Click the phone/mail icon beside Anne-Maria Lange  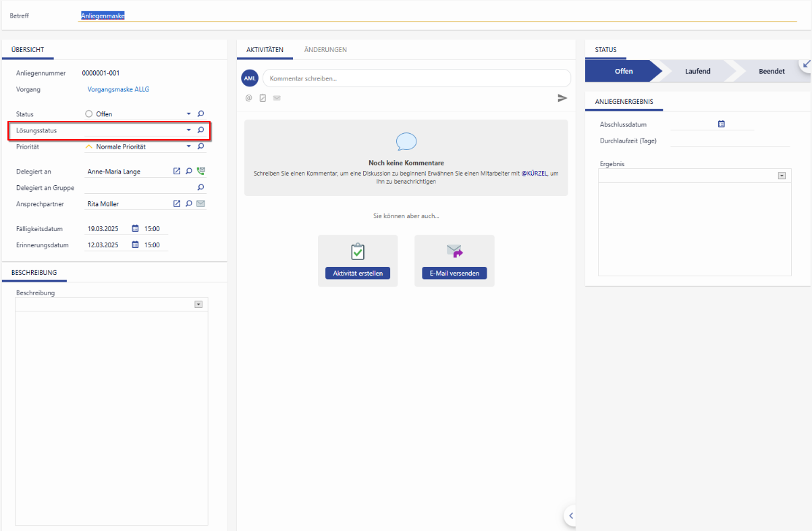pyautogui.click(x=200, y=172)
